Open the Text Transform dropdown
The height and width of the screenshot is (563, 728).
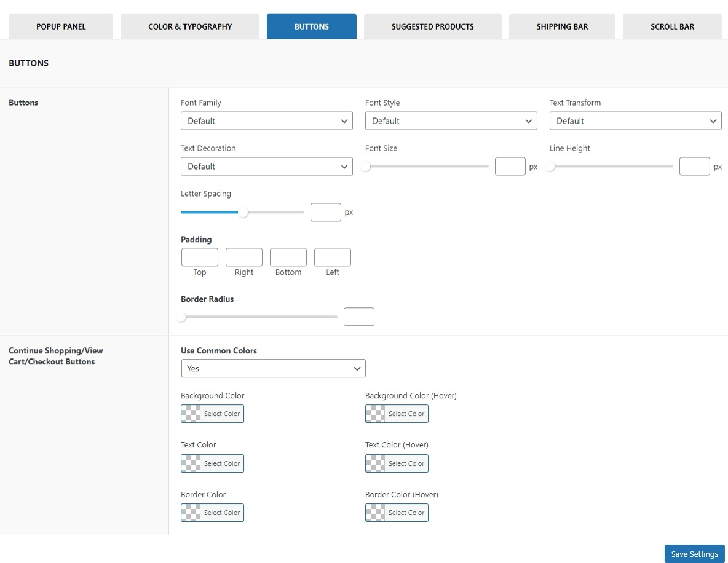(635, 120)
